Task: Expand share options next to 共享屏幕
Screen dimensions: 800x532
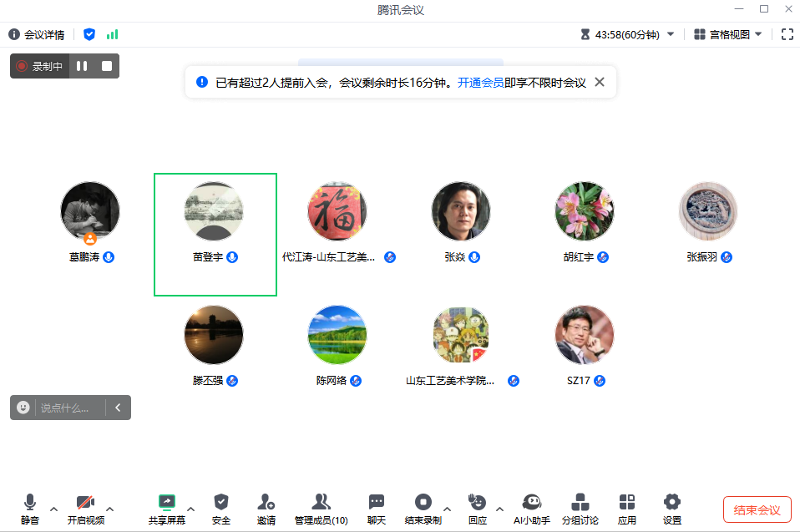Action: (x=191, y=509)
